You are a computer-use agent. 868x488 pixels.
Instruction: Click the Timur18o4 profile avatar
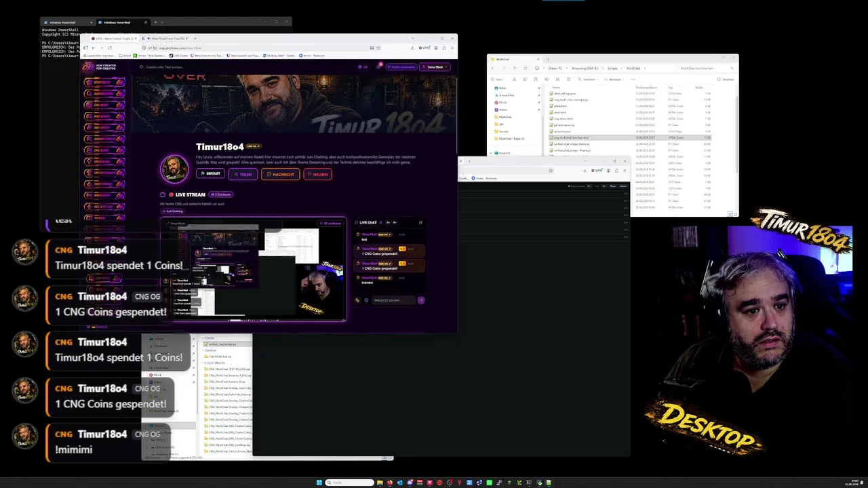point(174,169)
